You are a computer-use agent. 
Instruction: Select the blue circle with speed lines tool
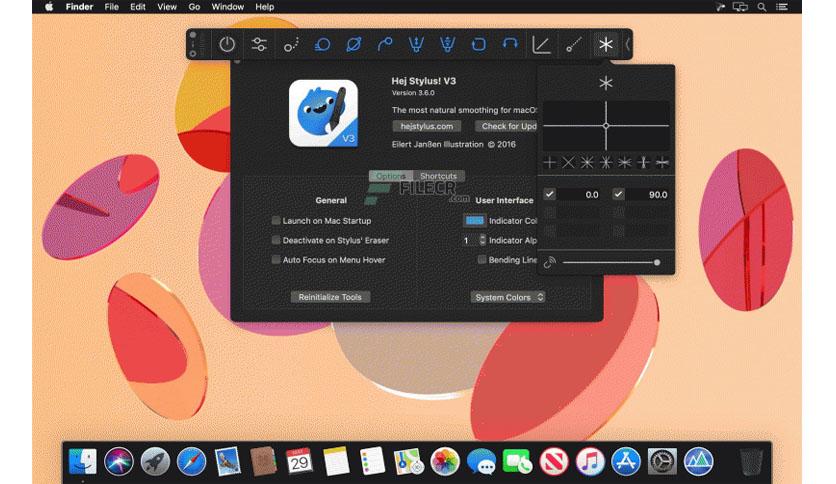(323, 44)
